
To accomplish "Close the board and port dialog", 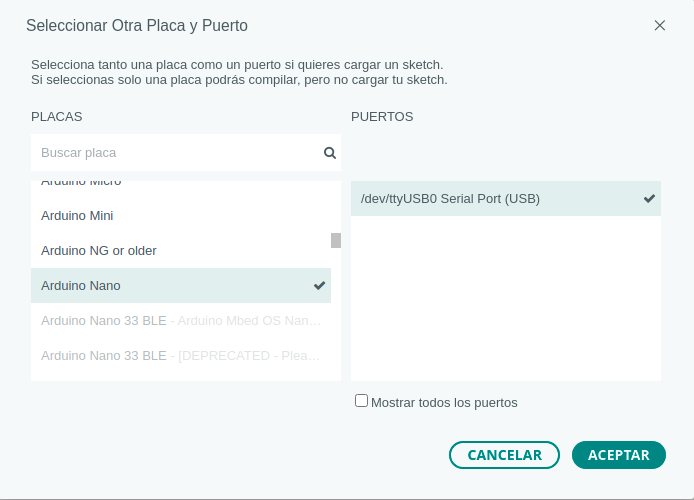I will [x=659, y=26].
